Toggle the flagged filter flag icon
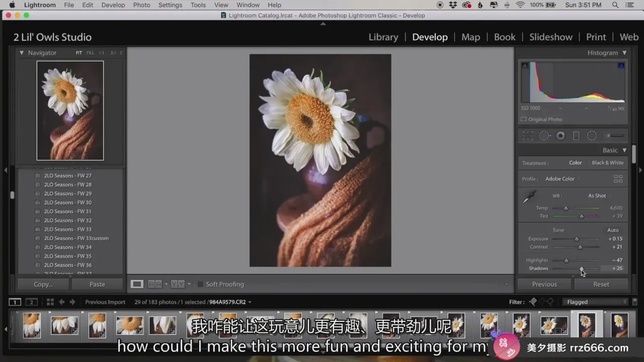 tap(533, 302)
